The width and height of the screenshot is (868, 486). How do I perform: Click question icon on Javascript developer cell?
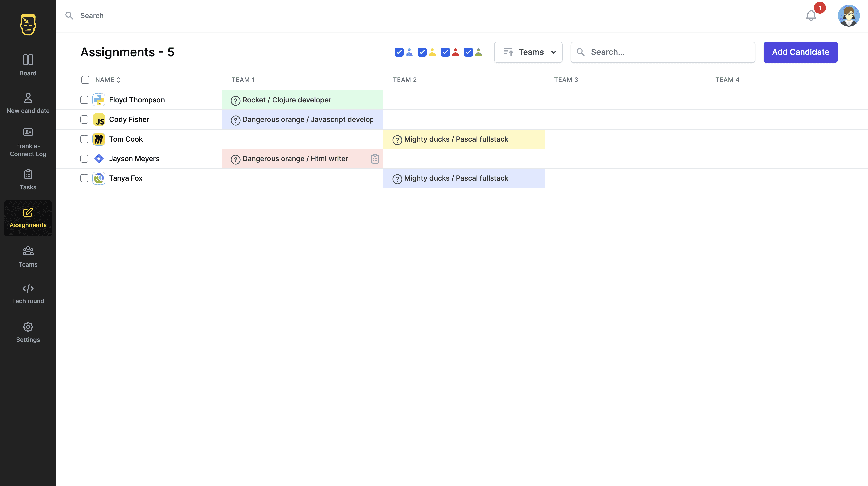click(235, 120)
